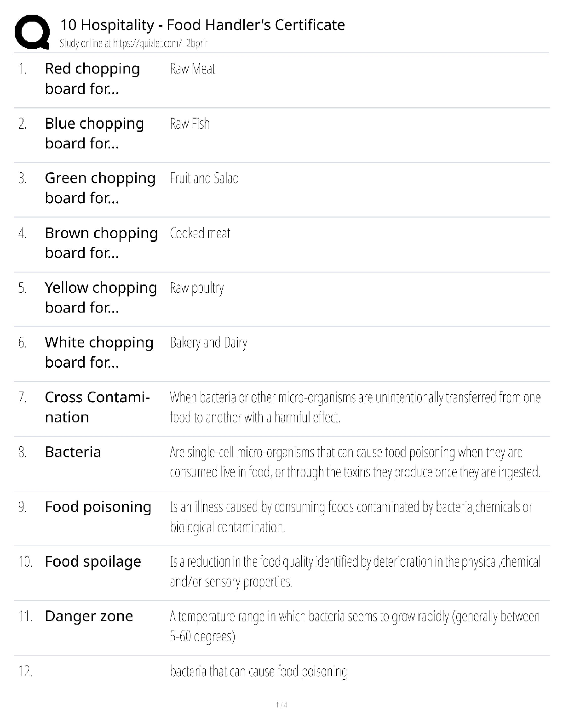Select the 'Danger zone' term
Viewport: 563px width, 728px height.
pos(89,616)
